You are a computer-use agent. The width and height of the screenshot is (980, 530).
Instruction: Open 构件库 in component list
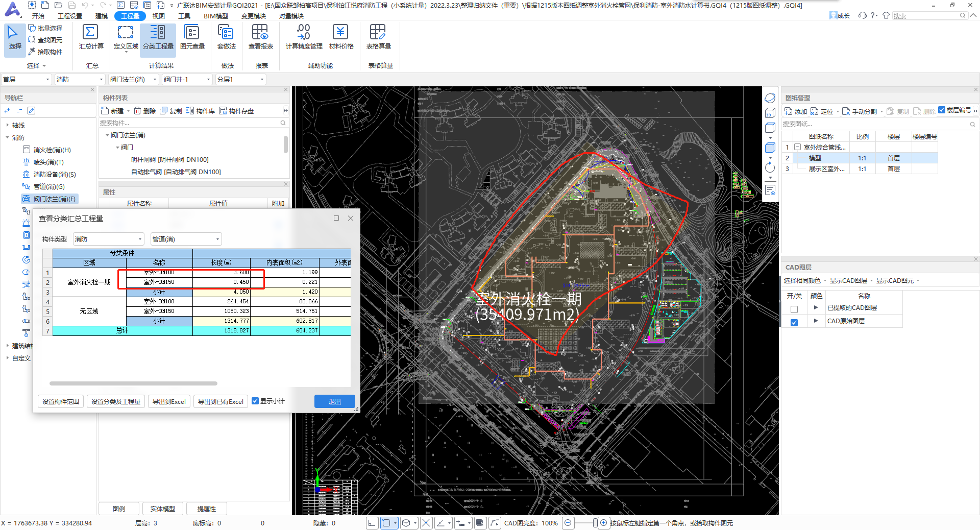click(201, 111)
